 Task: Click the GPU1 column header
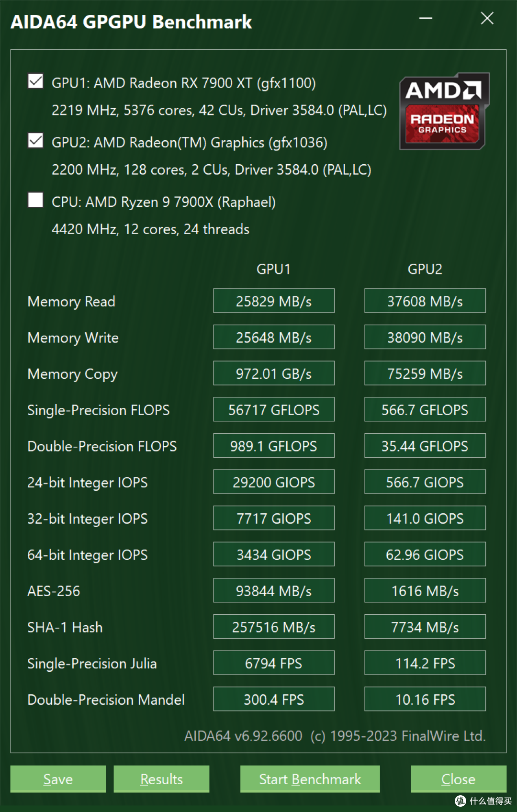[273, 269]
